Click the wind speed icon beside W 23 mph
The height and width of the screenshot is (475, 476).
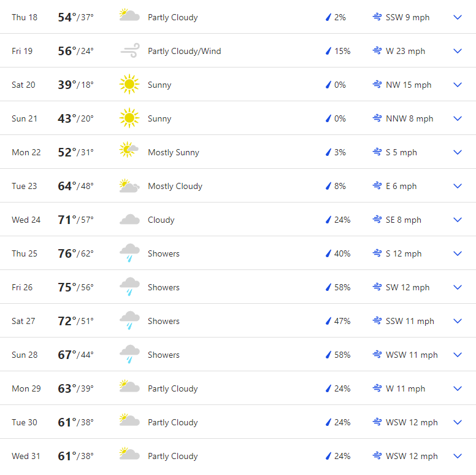(377, 51)
